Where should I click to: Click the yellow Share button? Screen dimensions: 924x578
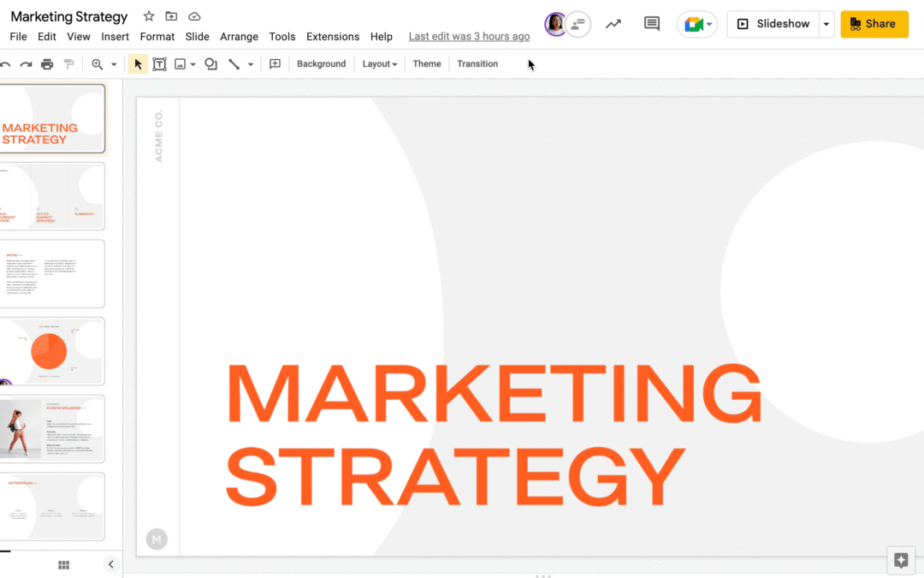(x=874, y=24)
